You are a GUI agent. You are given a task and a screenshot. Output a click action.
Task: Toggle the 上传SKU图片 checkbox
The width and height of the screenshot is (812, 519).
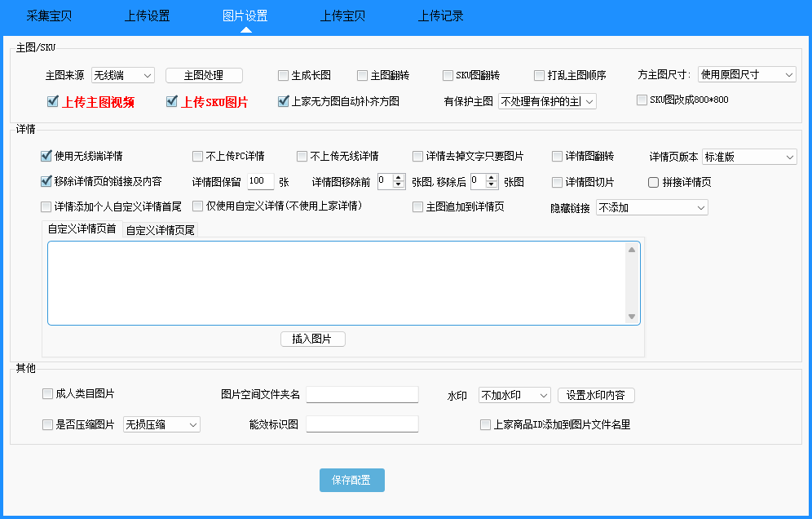point(172,102)
